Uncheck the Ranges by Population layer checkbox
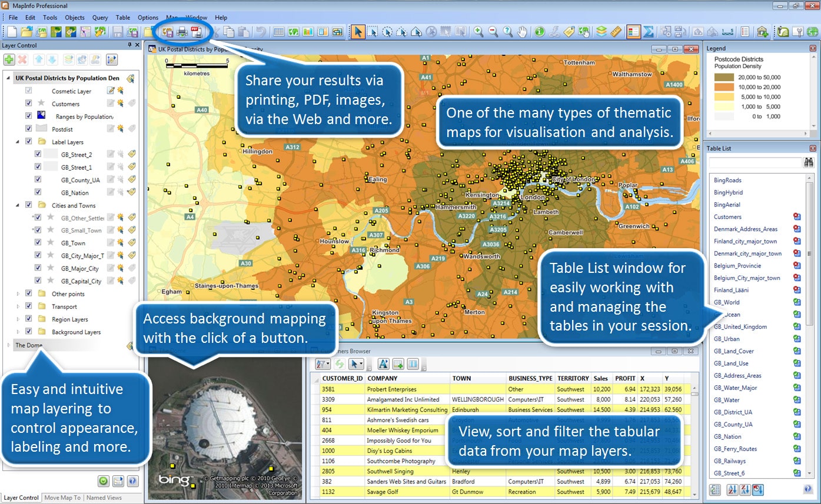Image resolution: width=821 pixels, height=504 pixels. 28,116
